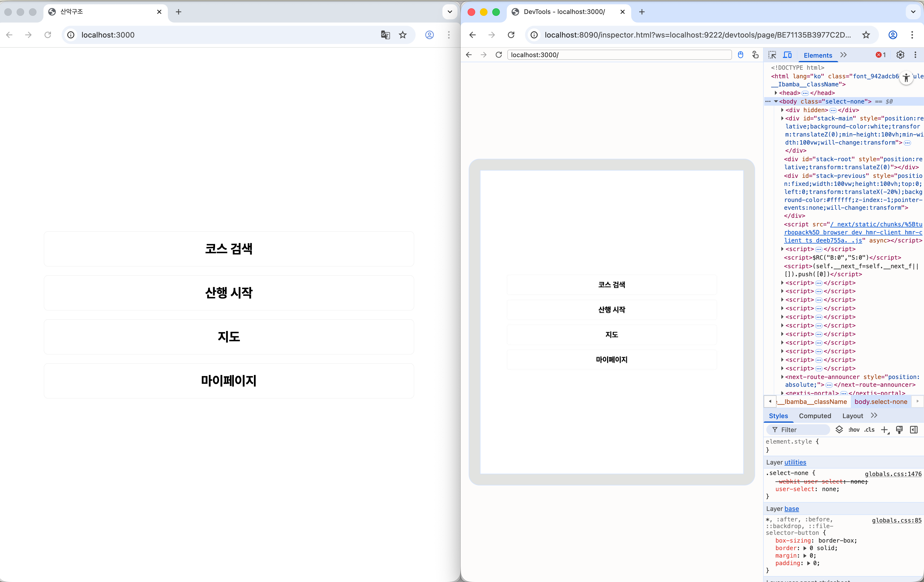Image resolution: width=924 pixels, height=582 pixels.
Task: Bookmark localhost:3000 with the star icon
Action: tap(402, 35)
